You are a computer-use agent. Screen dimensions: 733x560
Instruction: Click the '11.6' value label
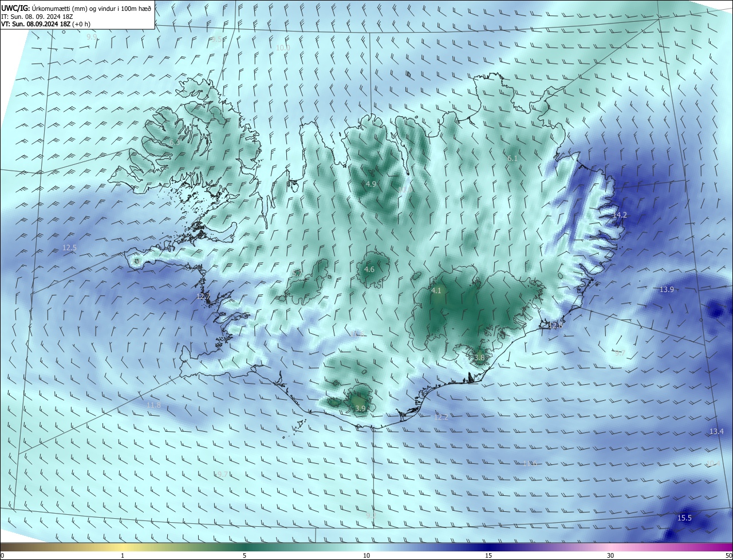[530, 463]
